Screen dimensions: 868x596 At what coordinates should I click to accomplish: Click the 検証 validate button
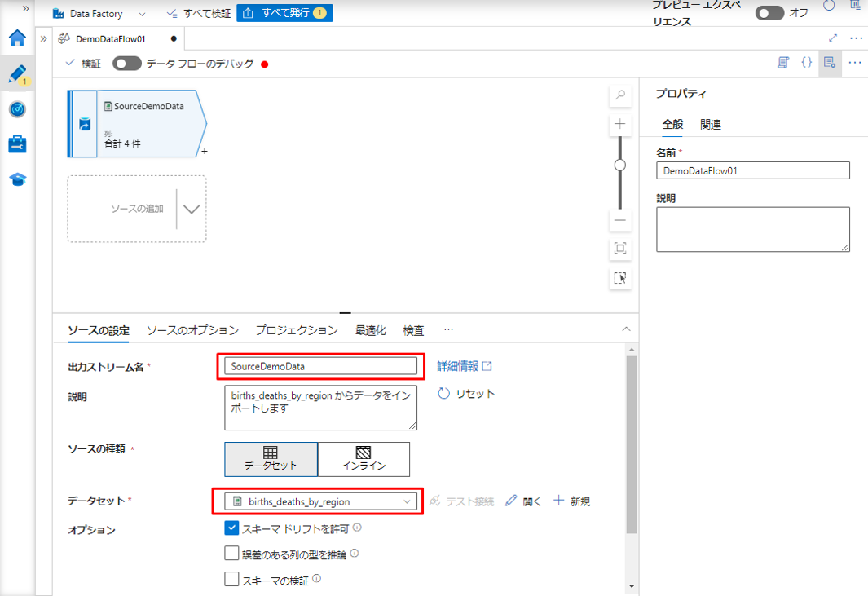(83, 64)
